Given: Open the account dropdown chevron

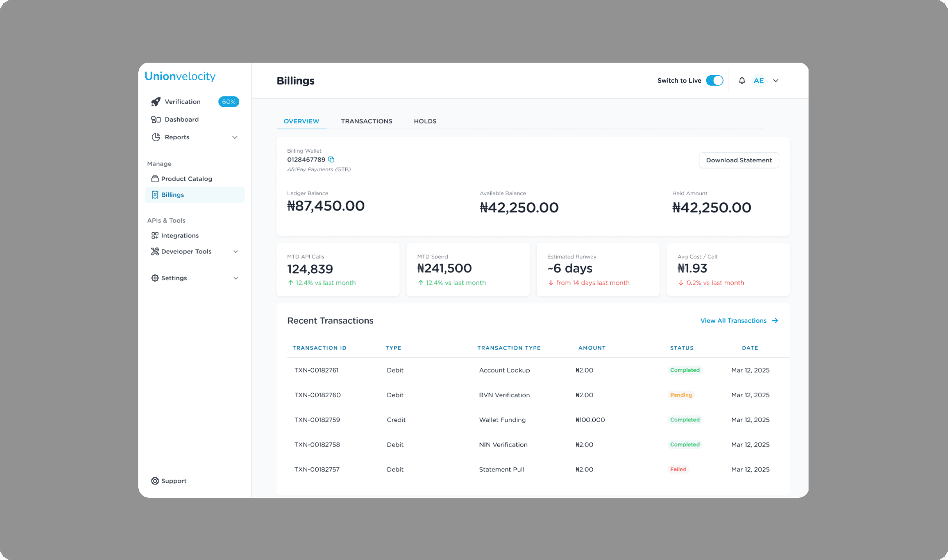Looking at the screenshot, I should coord(776,81).
